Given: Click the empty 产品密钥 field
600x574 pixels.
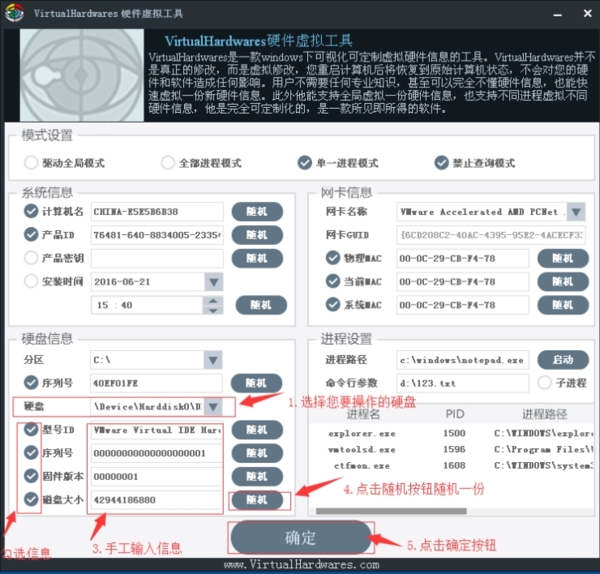Looking at the screenshot, I should [x=157, y=258].
